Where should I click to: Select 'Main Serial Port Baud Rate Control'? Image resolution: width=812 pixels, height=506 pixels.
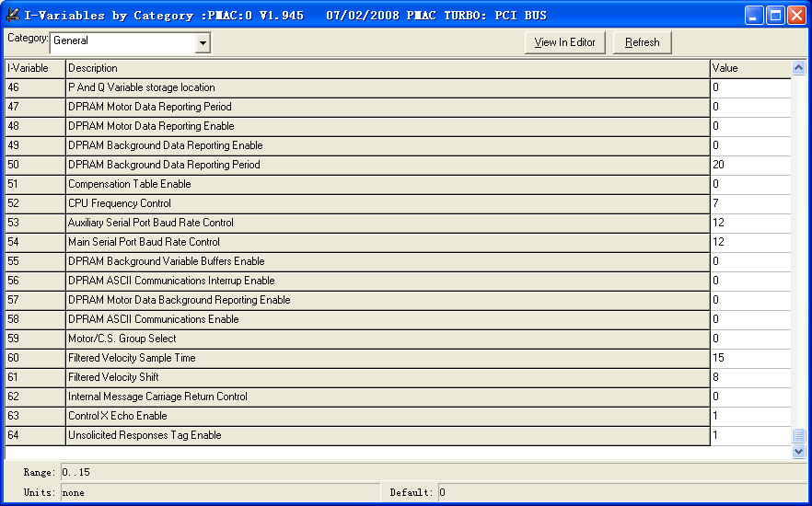(388, 242)
